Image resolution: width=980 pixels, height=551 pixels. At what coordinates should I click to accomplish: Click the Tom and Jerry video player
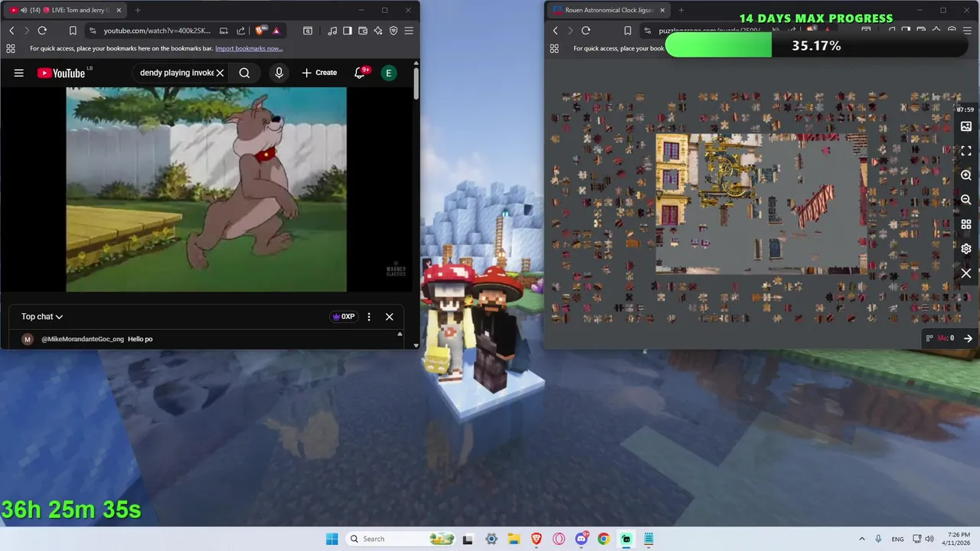(x=206, y=189)
